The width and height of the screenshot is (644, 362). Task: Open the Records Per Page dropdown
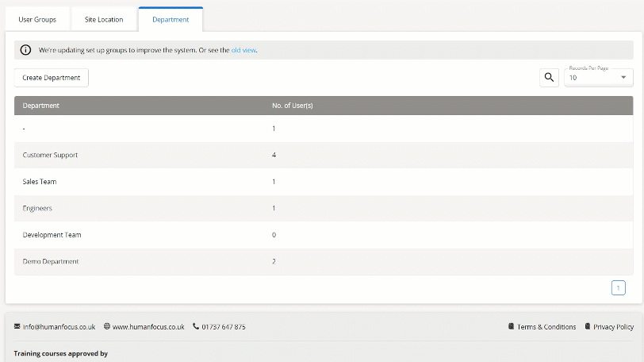click(x=598, y=78)
